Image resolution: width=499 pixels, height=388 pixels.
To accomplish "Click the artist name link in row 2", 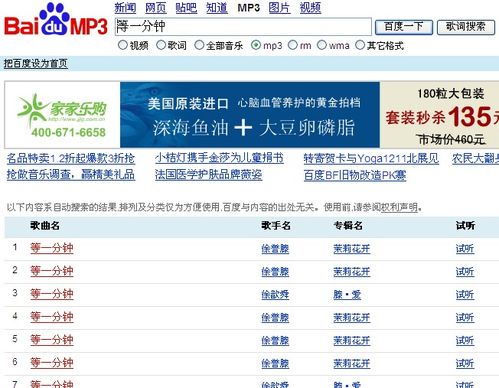I will tap(275, 272).
